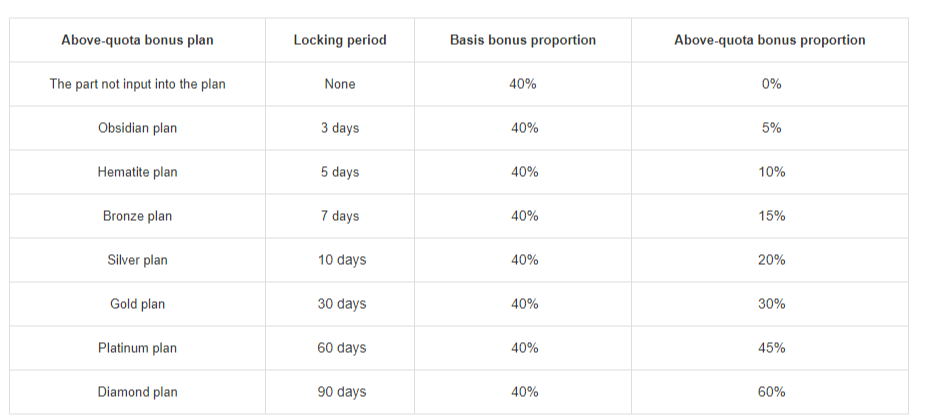Select the 'Obsidian plan' cell
Screen dimensions: 935x419
coord(137,128)
